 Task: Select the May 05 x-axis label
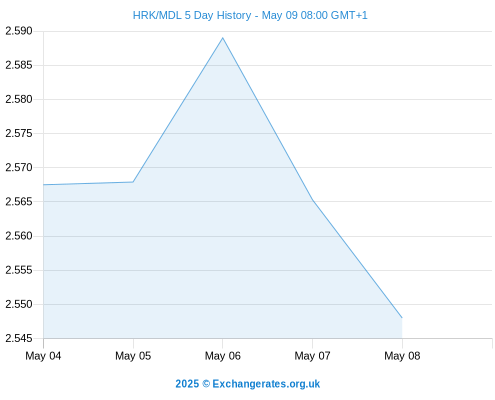133,356
